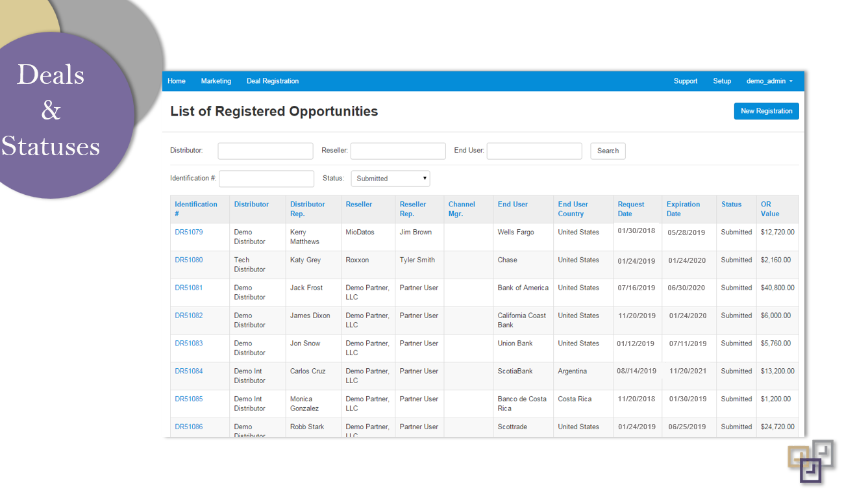Click the Distributor search field
The width and height of the screenshot is (868, 500).
(x=265, y=151)
